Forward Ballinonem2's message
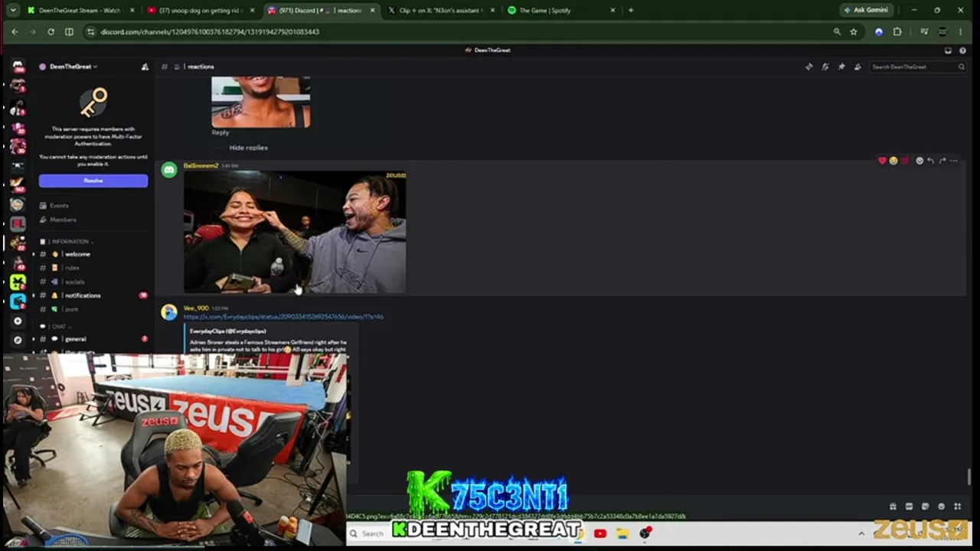The width and height of the screenshot is (980, 551). [x=942, y=161]
